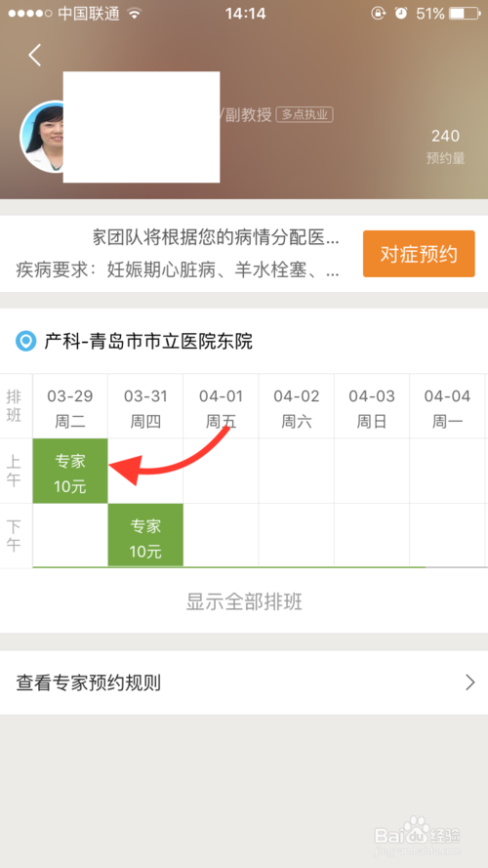The image size is (488, 868).
Task: Go back using the top-left arrow
Action: [x=35, y=55]
